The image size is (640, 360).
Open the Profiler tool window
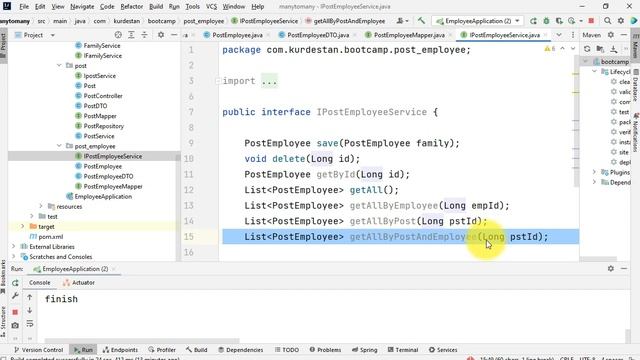tap(162, 350)
